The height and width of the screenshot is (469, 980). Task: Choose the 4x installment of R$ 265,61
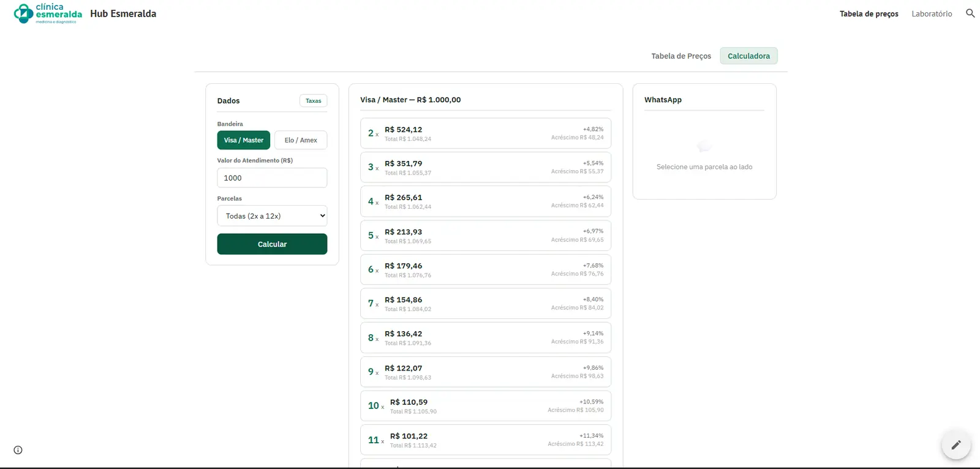[486, 201]
